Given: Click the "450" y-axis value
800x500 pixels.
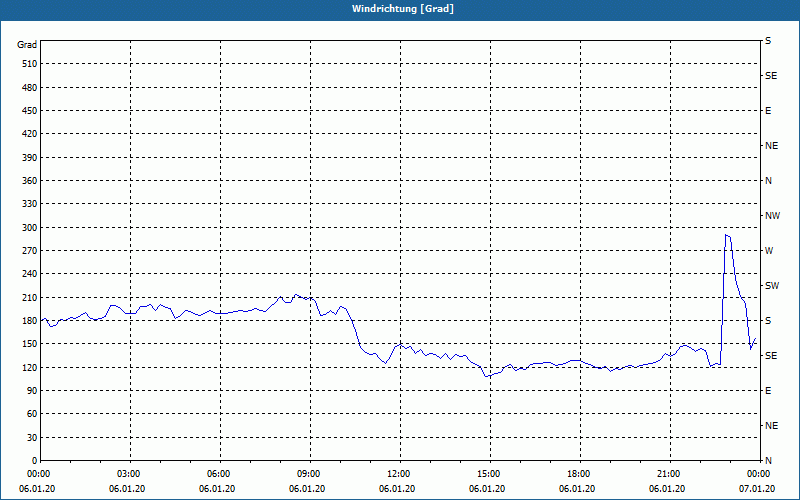Looking at the screenshot, I should [x=30, y=111].
